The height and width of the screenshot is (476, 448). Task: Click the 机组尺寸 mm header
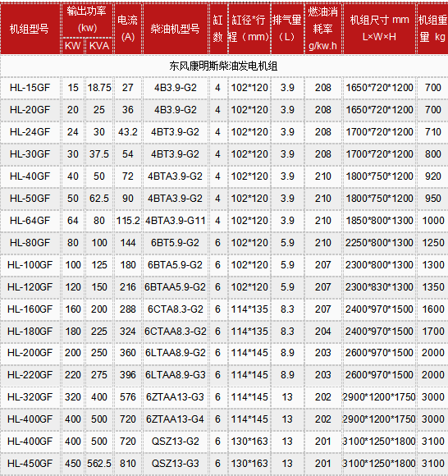tap(379, 20)
